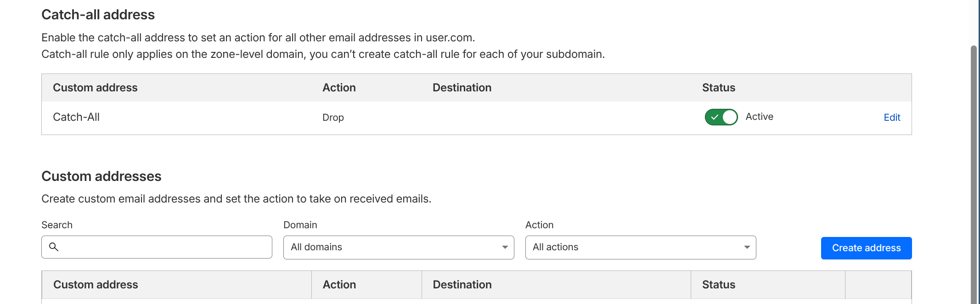This screenshot has width=980, height=304.
Task: Focus the Search input field
Action: (165, 248)
